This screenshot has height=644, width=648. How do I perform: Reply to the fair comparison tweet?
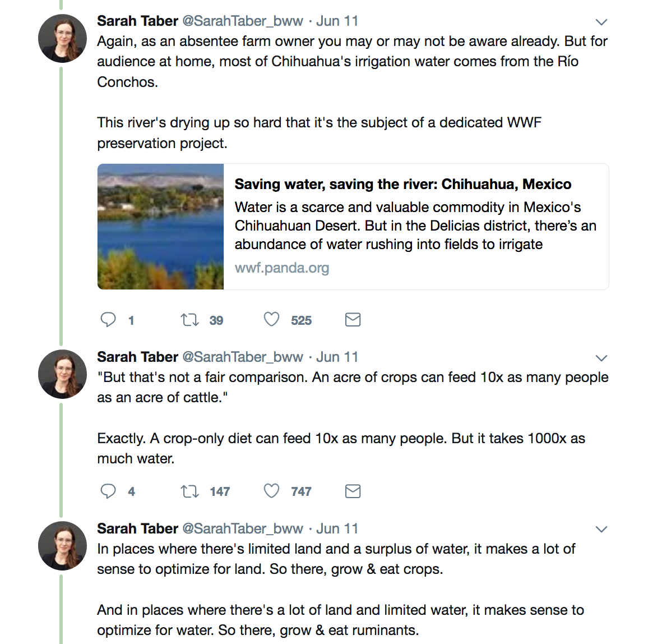coord(108,491)
